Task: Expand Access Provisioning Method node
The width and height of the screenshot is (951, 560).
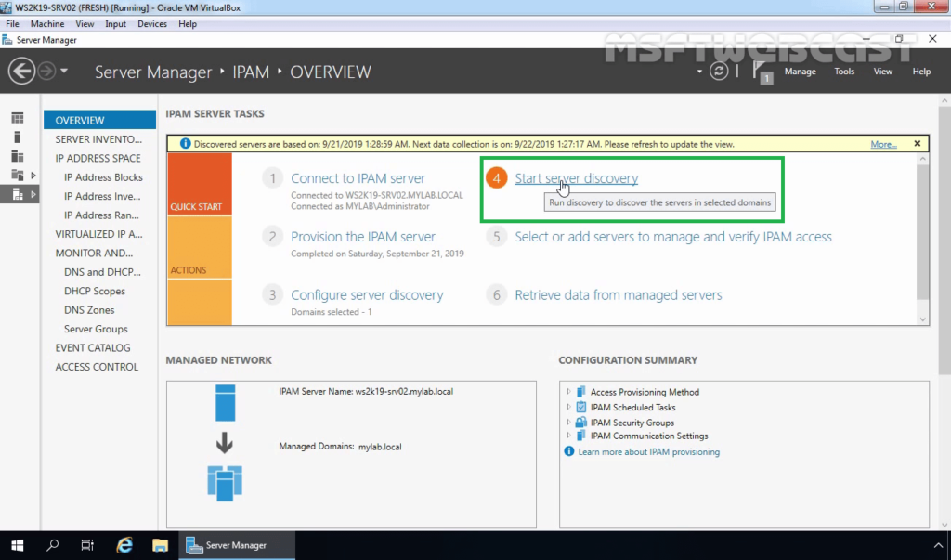Action: pyautogui.click(x=568, y=392)
